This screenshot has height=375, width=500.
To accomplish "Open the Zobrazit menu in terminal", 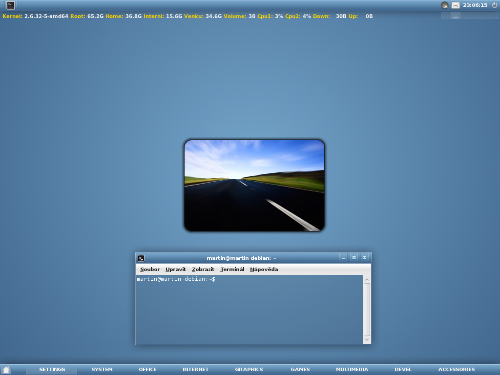I will tap(203, 269).
